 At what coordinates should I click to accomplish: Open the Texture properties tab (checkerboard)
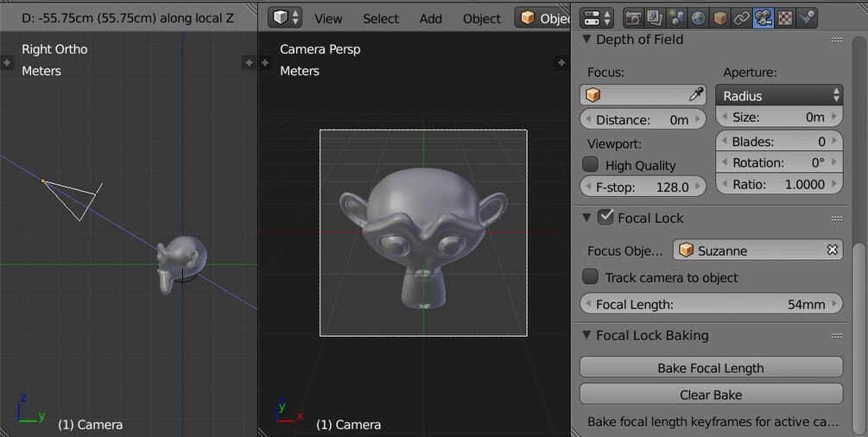pyautogui.click(x=785, y=18)
